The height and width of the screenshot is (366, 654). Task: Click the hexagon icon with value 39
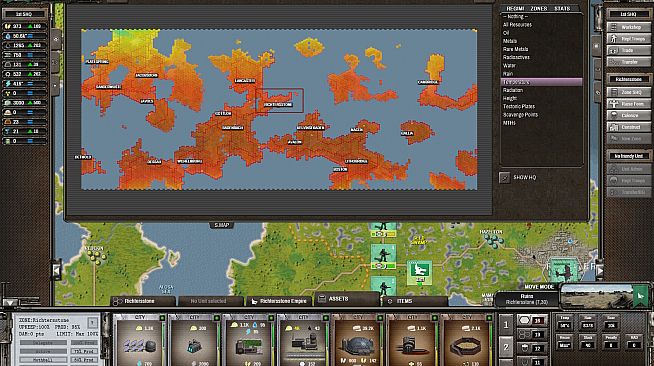[x=532, y=321]
